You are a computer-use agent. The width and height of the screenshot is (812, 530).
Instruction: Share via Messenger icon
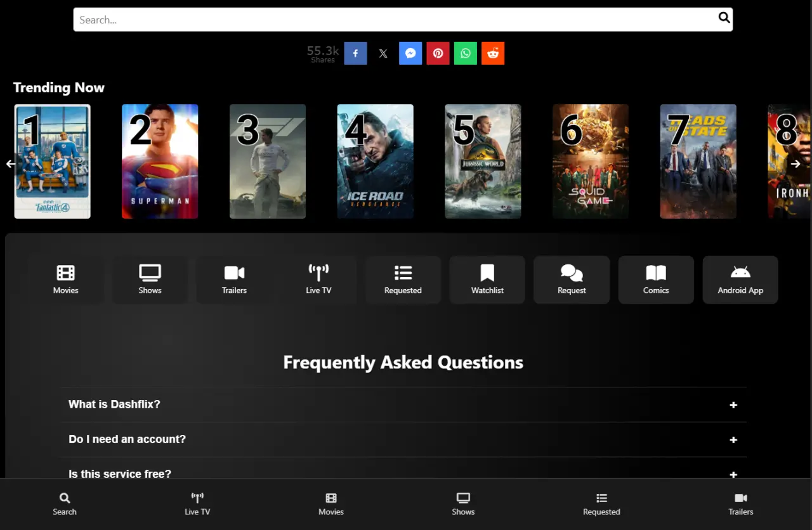(x=410, y=53)
